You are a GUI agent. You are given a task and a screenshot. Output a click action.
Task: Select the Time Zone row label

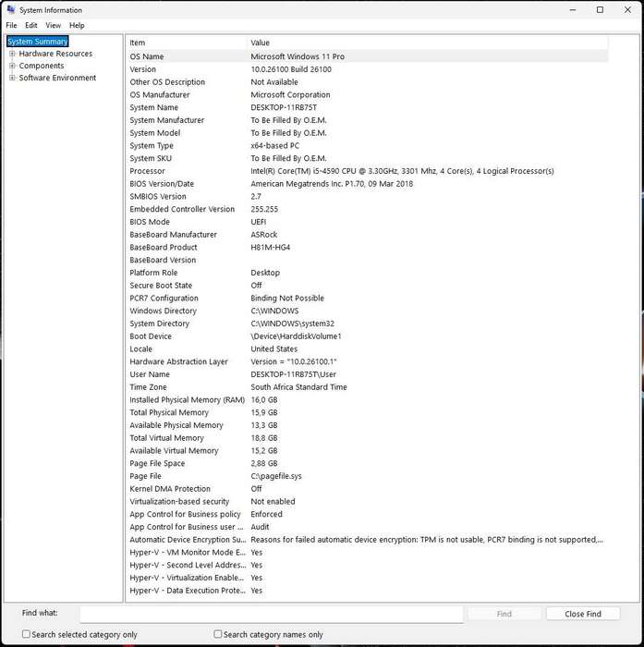pos(148,387)
